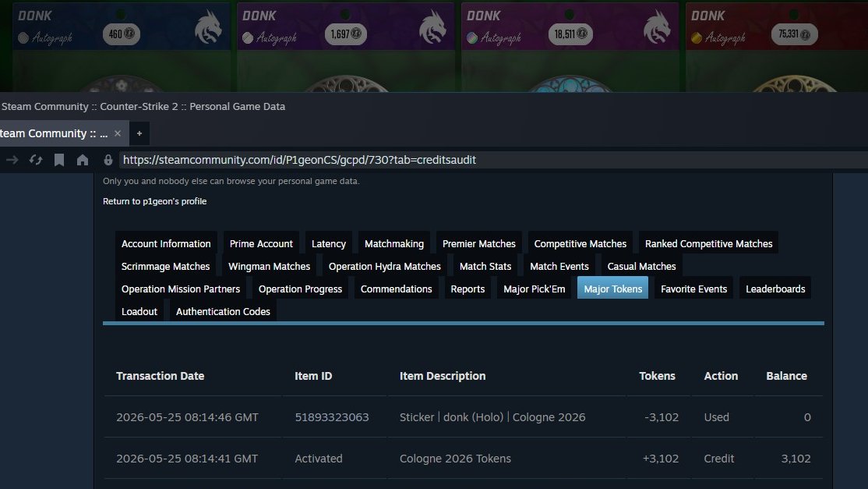Switch to the Loadout tab

pos(139,312)
